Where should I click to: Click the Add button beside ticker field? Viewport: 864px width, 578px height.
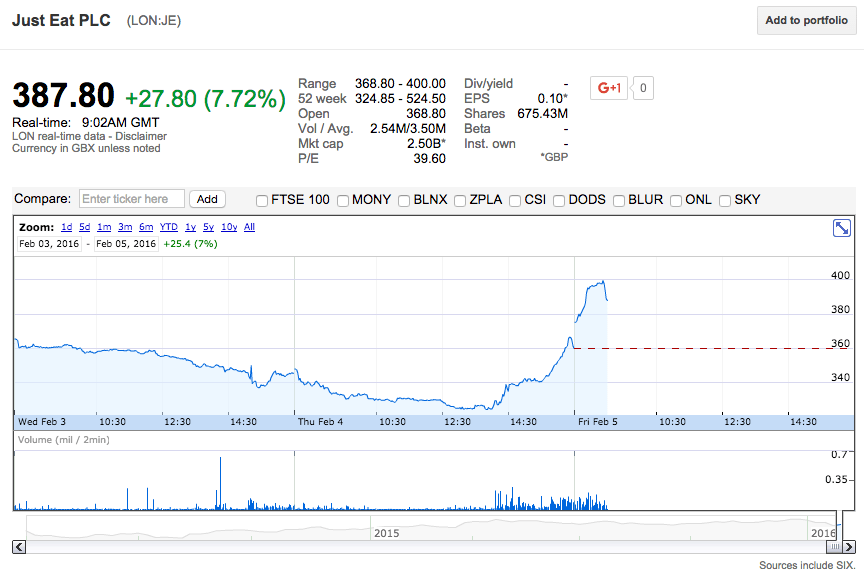pos(208,199)
